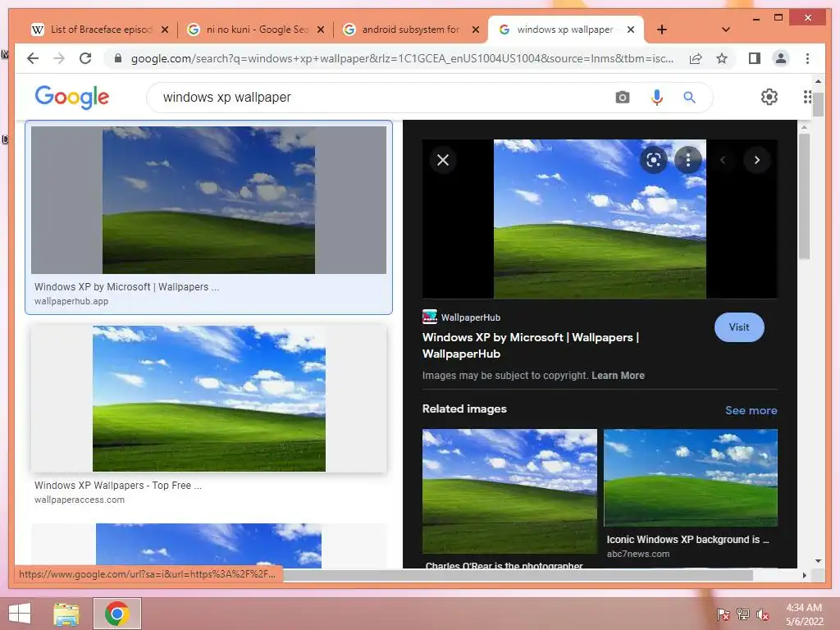Open File Explorer from the taskbar

click(66, 614)
